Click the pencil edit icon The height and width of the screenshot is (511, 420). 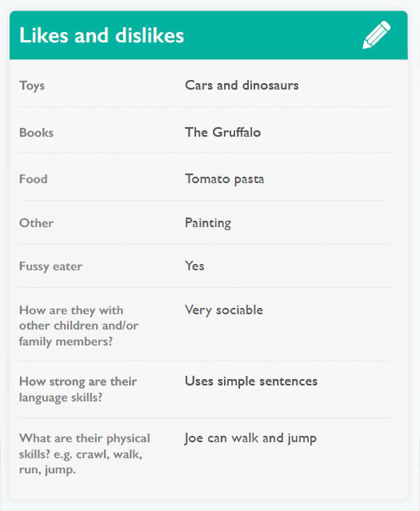coord(376,35)
